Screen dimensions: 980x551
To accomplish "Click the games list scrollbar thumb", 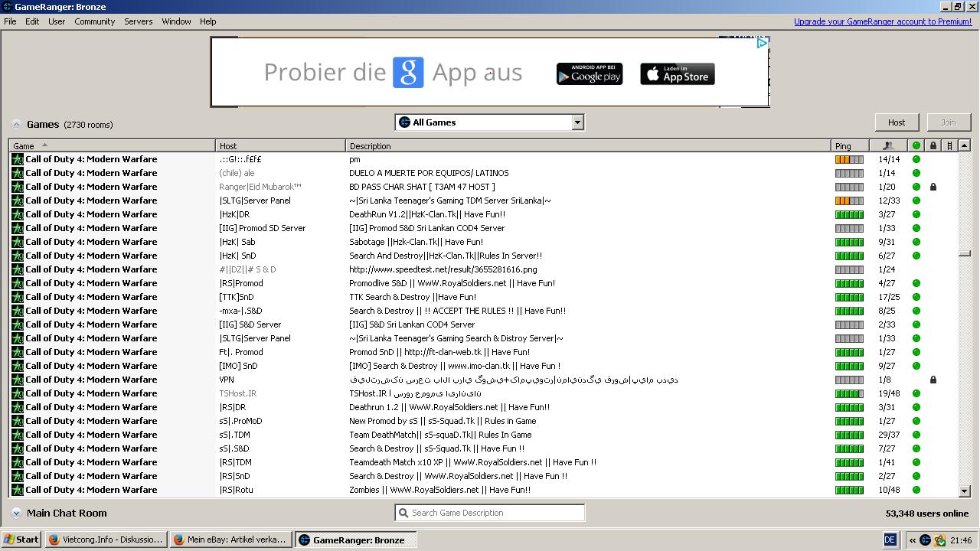I will coord(965,254).
